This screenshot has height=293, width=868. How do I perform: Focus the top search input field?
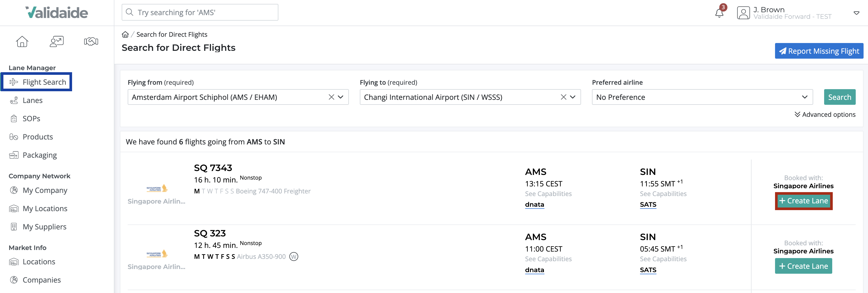(x=200, y=13)
